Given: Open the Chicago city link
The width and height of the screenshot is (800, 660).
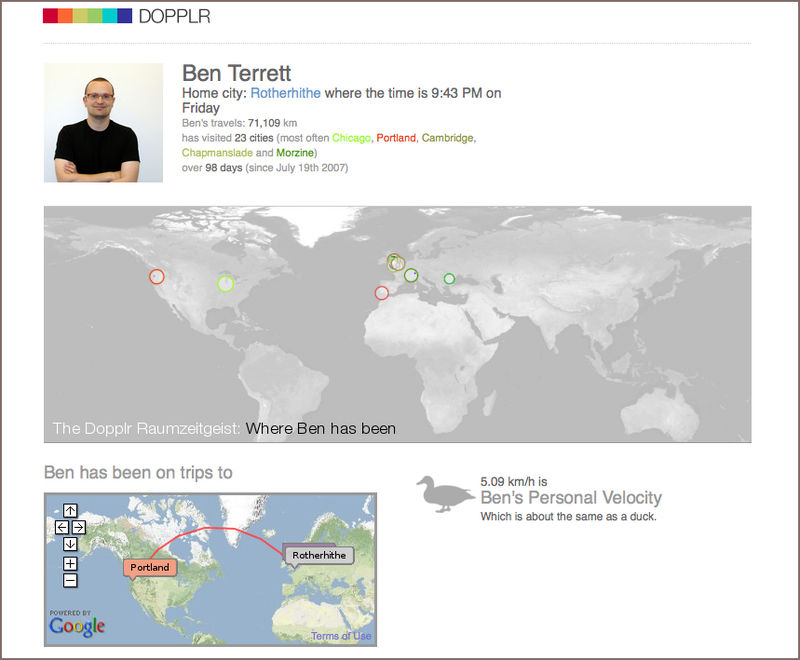Looking at the screenshot, I should [x=351, y=138].
